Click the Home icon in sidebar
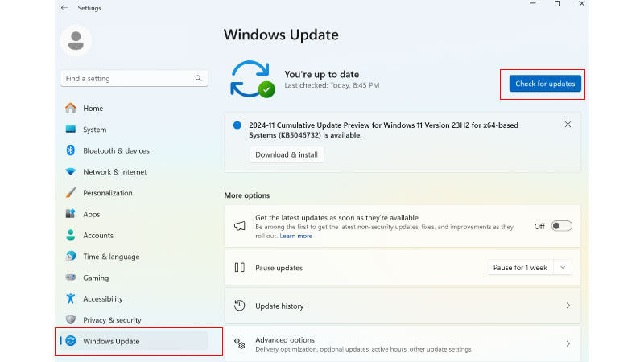 71,108
